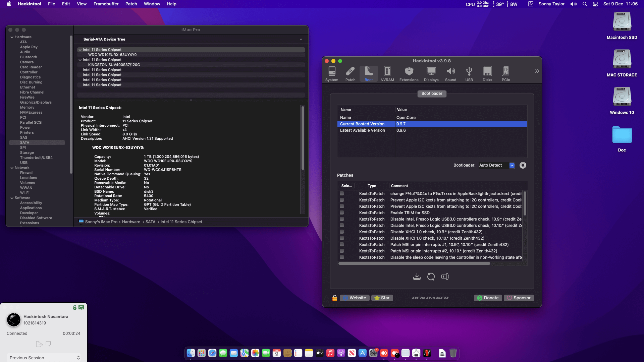The width and height of the screenshot is (644, 362).
Task: Open the Bootloader Auto Detect dropdown
Action: [x=512, y=165]
